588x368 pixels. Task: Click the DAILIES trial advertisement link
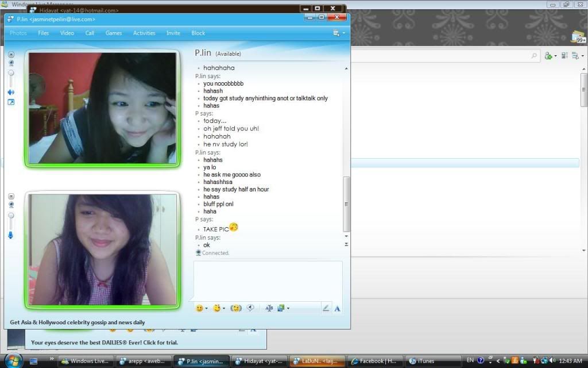pos(105,343)
